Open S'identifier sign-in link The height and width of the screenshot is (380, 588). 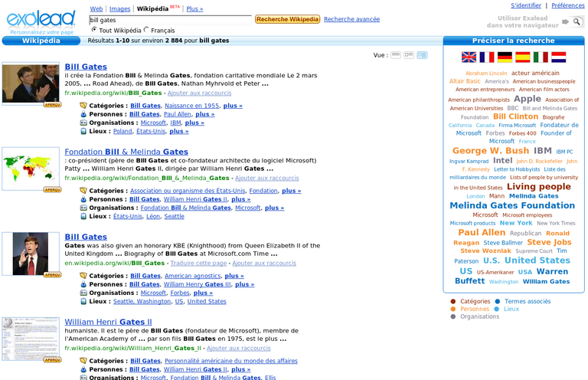(x=526, y=5)
